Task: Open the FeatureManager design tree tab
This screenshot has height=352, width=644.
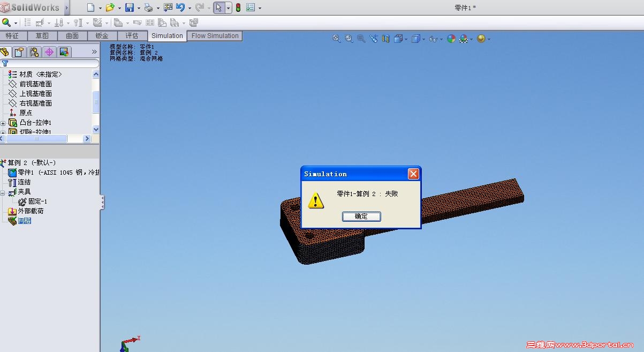Action: 5,52
